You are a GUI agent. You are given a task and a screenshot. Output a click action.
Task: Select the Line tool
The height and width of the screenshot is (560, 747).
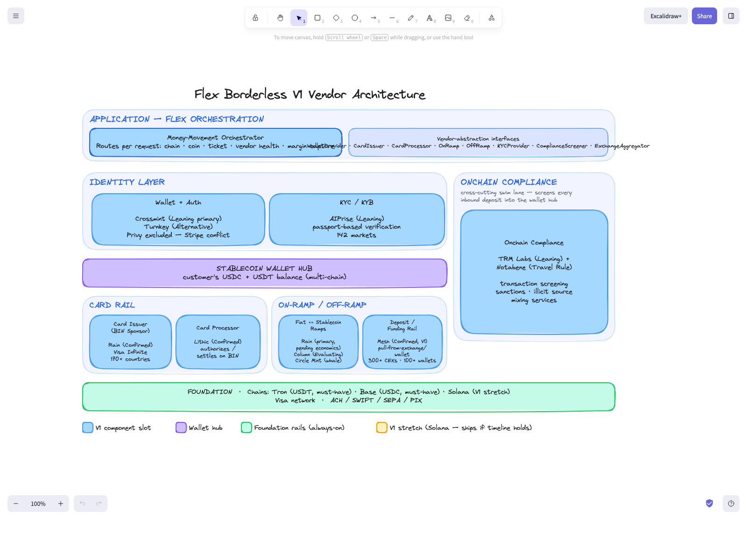point(392,18)
